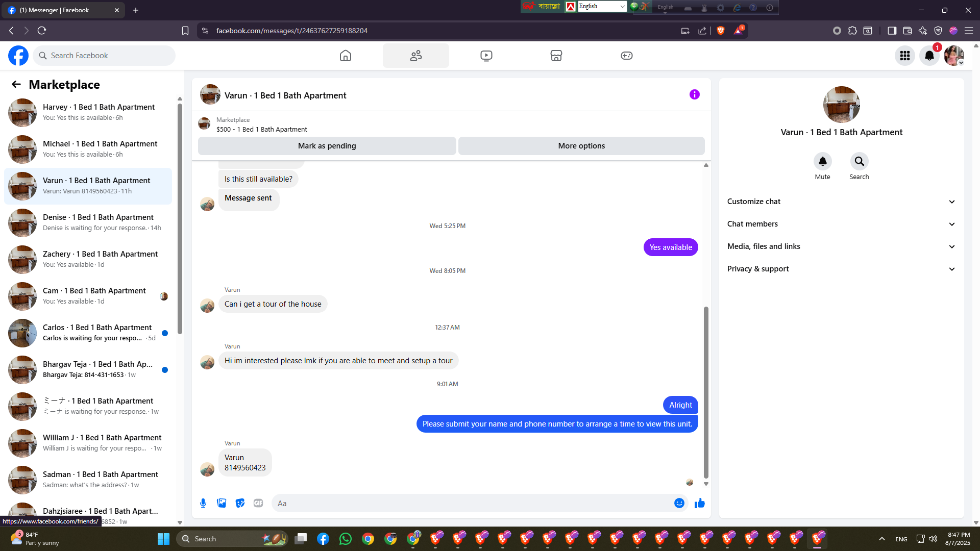
Task: Expand the Chat members section
Action: pyautogui.click(x=841, y=224)
